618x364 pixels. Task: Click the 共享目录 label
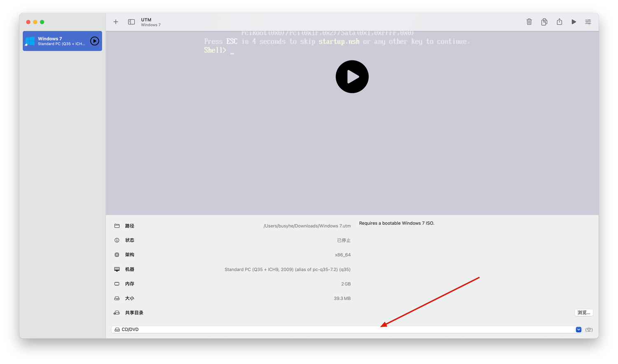click(134, 313)
